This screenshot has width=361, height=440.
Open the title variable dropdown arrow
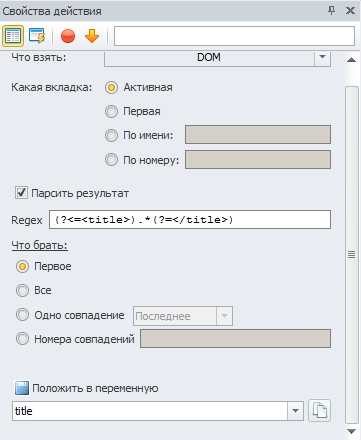pyautogui.click(x=295, y=411)
